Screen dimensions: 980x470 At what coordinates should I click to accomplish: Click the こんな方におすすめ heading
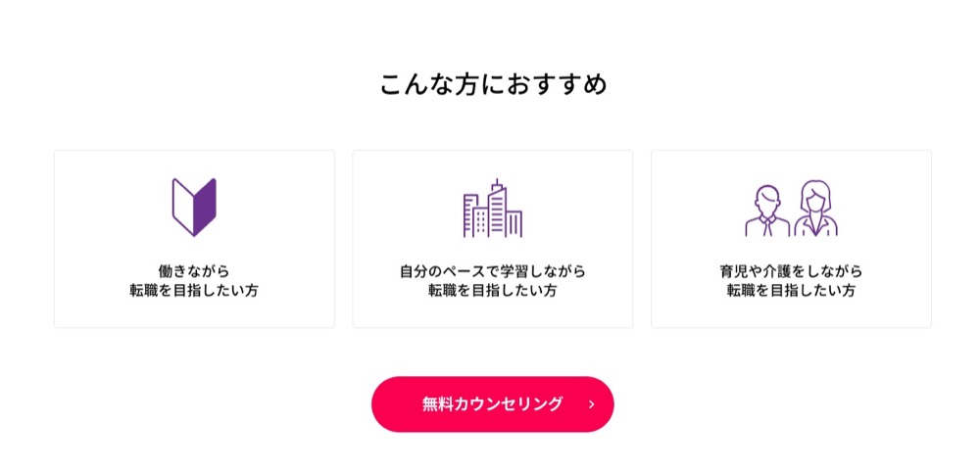point(493,84)
